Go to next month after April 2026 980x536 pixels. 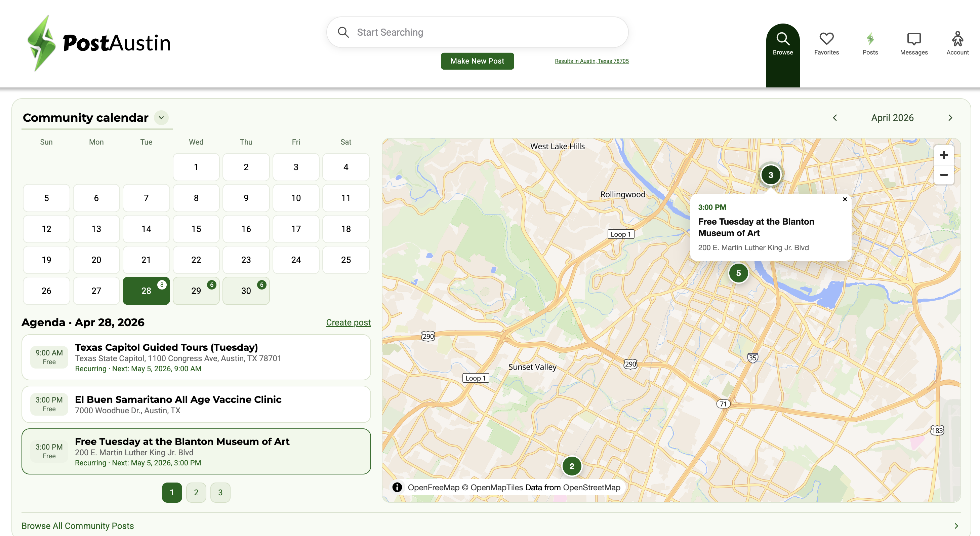pos(950,118)
